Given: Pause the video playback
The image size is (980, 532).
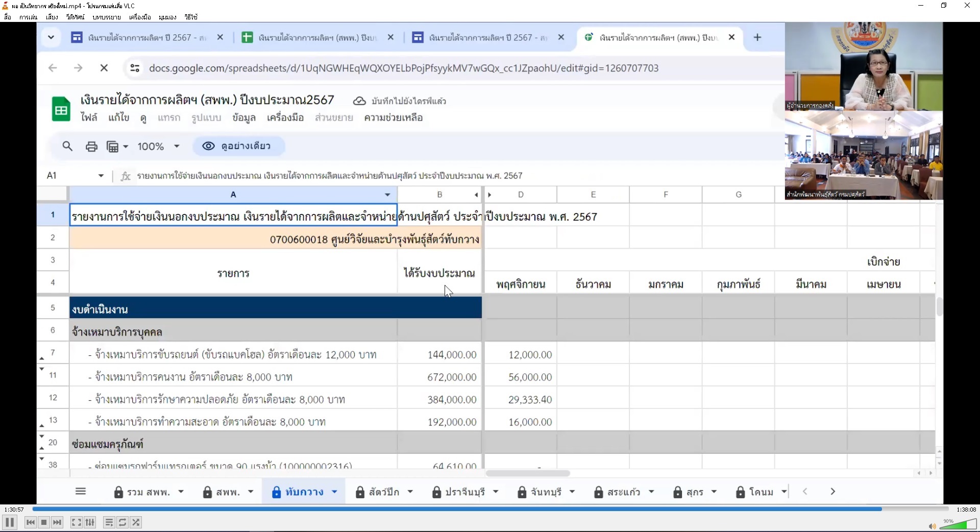Looking at the screenshot, I should [10, 522].
